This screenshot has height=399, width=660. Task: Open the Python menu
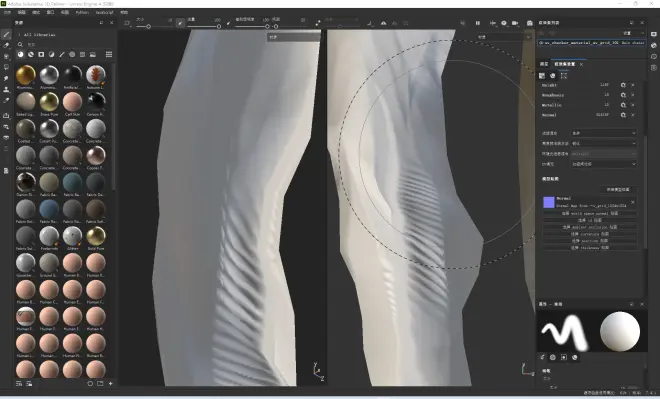tap(82, 13)
